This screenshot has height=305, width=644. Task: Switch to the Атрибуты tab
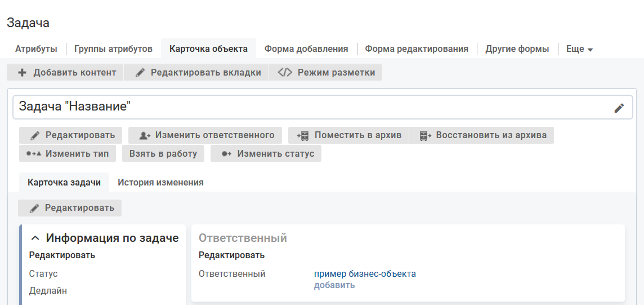[x=36, y=49]
